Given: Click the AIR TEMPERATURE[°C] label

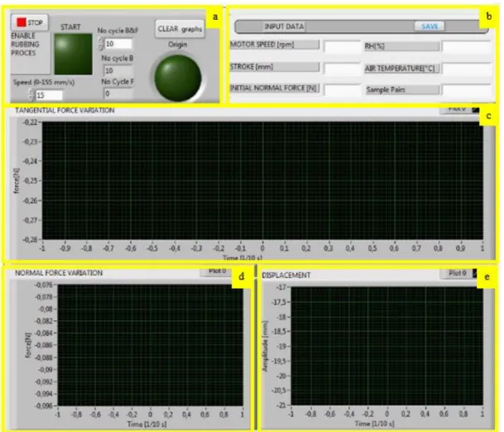Looking at the screenshot, I should 400,68.
